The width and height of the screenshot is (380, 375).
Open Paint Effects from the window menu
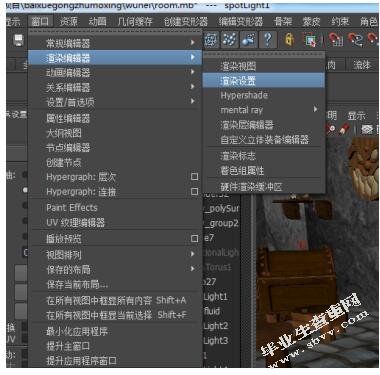point(115,208)
